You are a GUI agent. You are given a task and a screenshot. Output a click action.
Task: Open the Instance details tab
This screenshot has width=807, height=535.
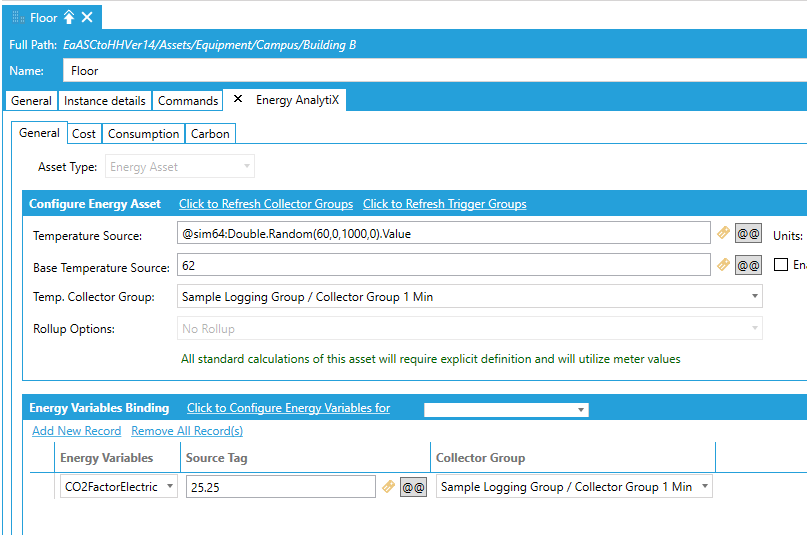click(105, 101)
